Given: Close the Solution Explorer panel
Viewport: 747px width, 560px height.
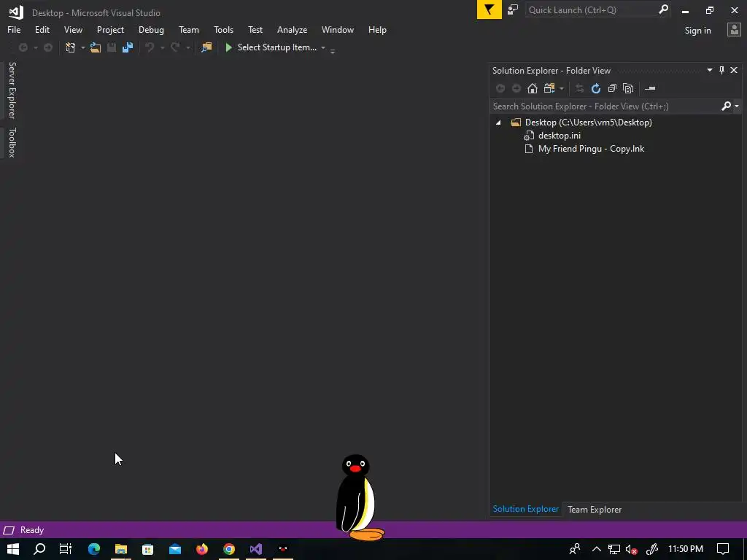Looking at the screenshot, I should click(x=734, y=70).
